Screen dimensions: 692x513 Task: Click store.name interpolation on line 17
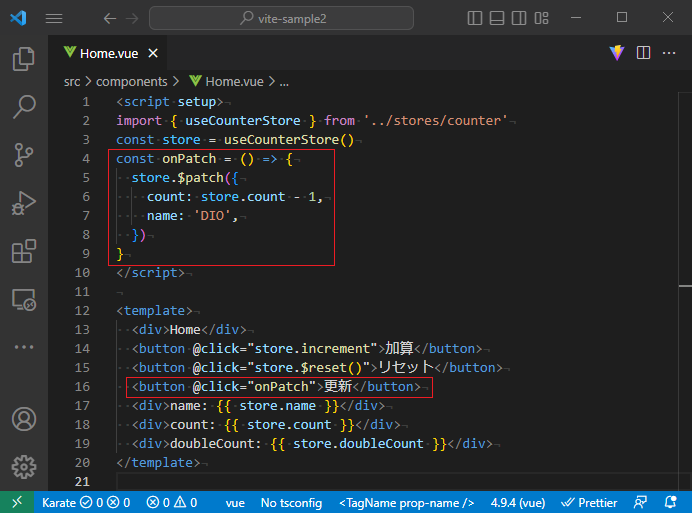277,405
